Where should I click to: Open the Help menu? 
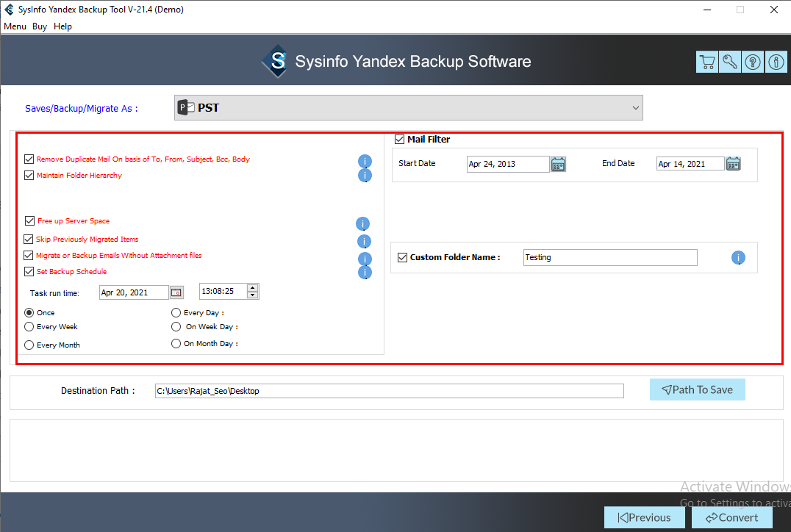pos(63,26)
